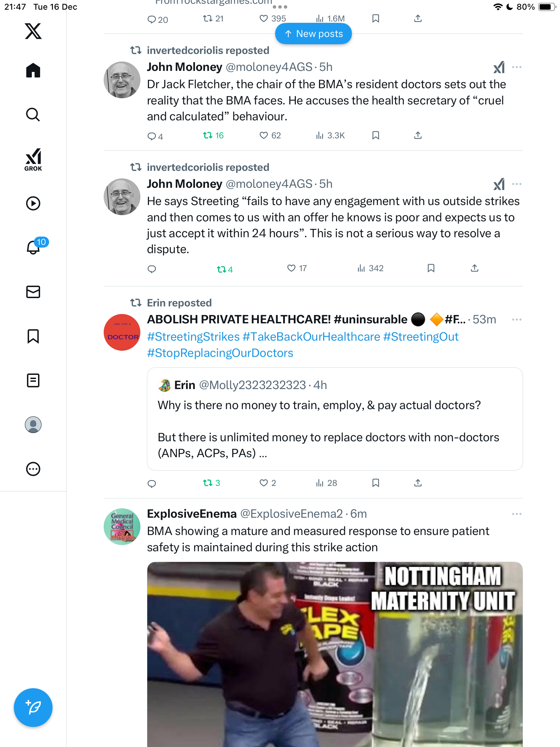
Task: Expand the sidebar More menu
Action: [x=33, y=469]
